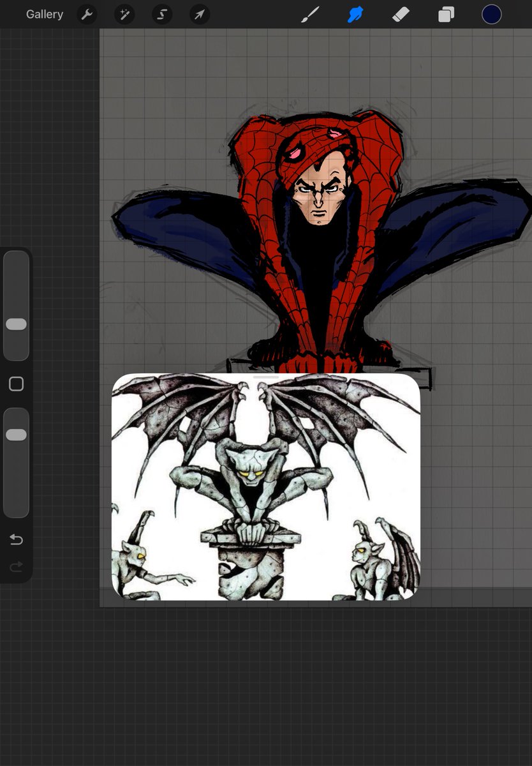Tap the gargoyle reference image

click(266, 486)
